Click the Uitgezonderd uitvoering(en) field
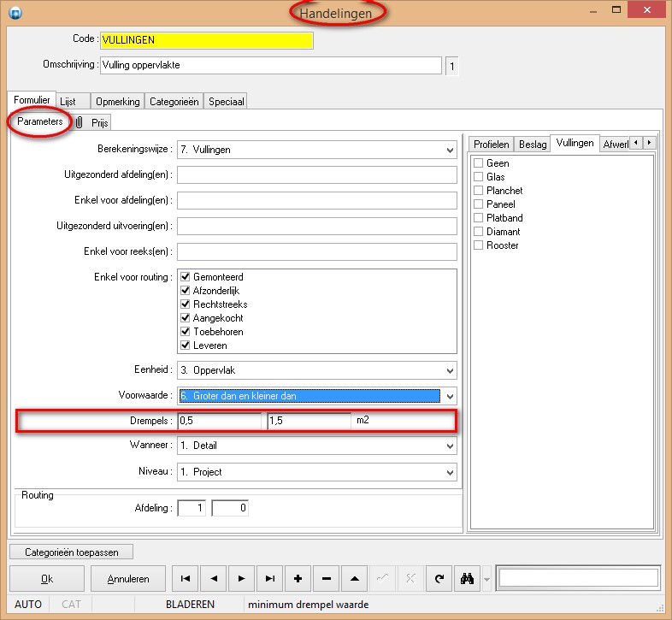 (x=317, y=227)
